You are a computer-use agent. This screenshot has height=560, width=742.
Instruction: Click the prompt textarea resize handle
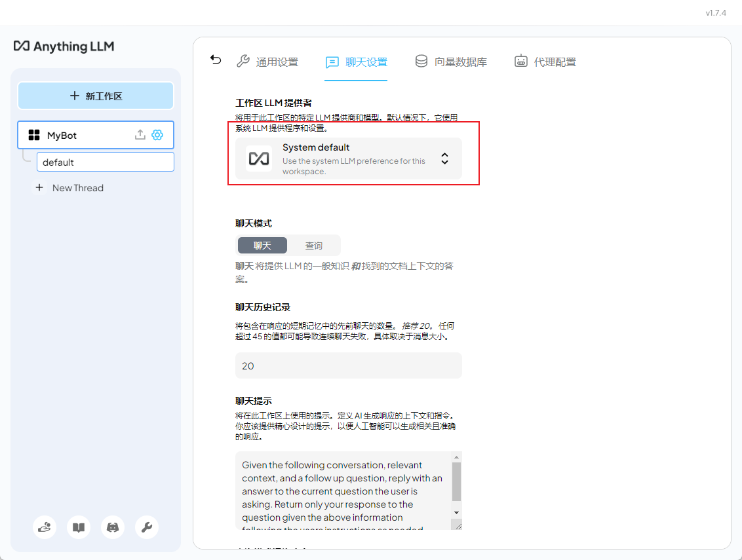pos(458,525)
